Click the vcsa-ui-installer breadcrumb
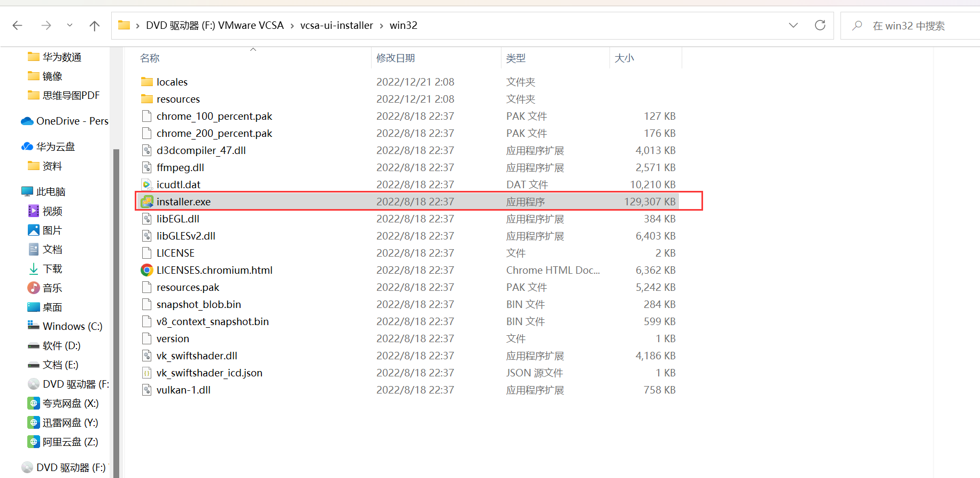This screenshot has width=980, height=478. pos(336,26)
